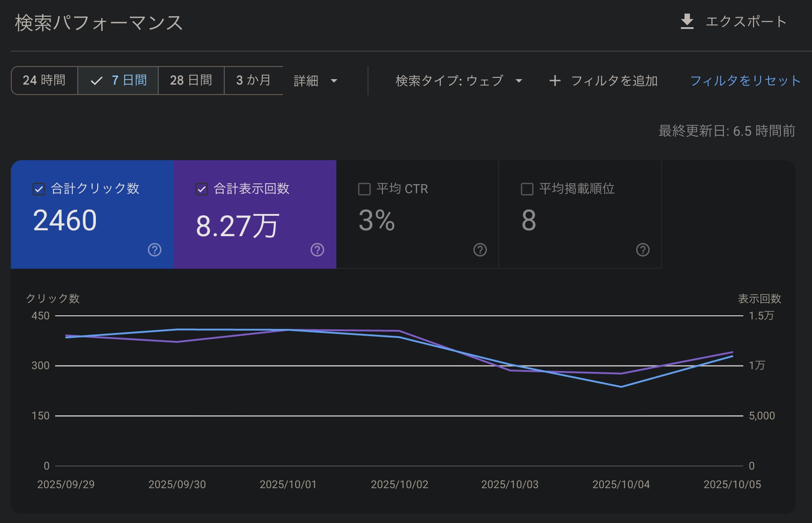Click help icon on 合計クリック数 card
Image resolution: width=812 pixels, height=523 pixels.
pos(155,250)
